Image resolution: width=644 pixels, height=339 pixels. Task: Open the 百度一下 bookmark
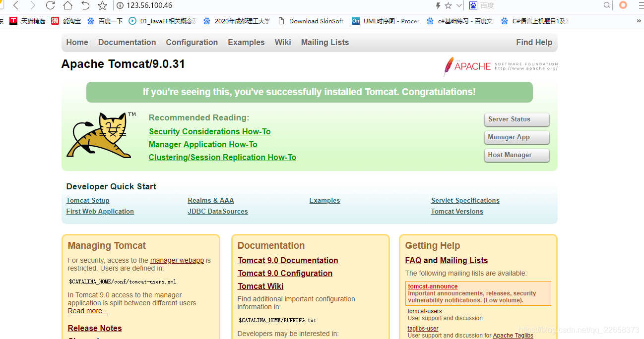coord(105,21)
